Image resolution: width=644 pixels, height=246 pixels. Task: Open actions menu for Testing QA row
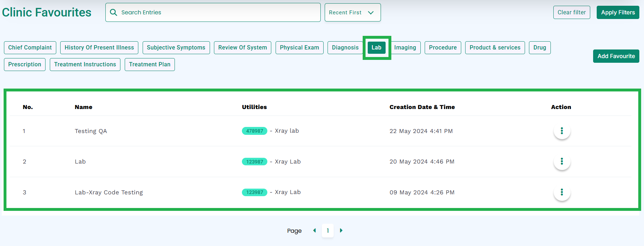coord(562,131)
